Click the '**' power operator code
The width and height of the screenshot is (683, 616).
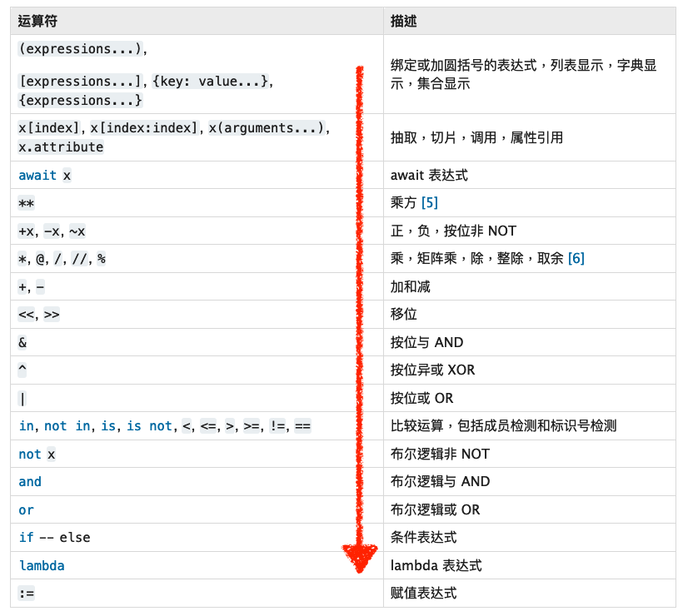pos(26,203)
